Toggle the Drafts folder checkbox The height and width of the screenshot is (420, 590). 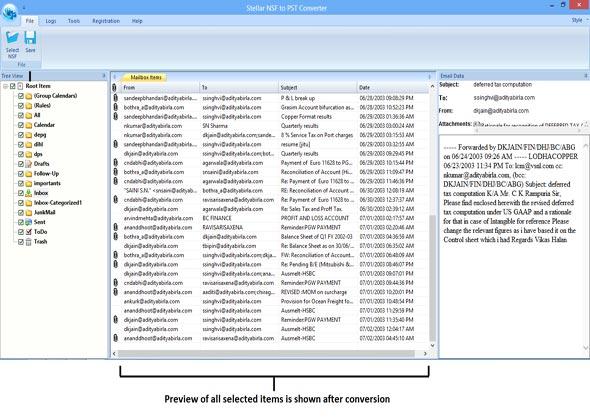point(21,164)
